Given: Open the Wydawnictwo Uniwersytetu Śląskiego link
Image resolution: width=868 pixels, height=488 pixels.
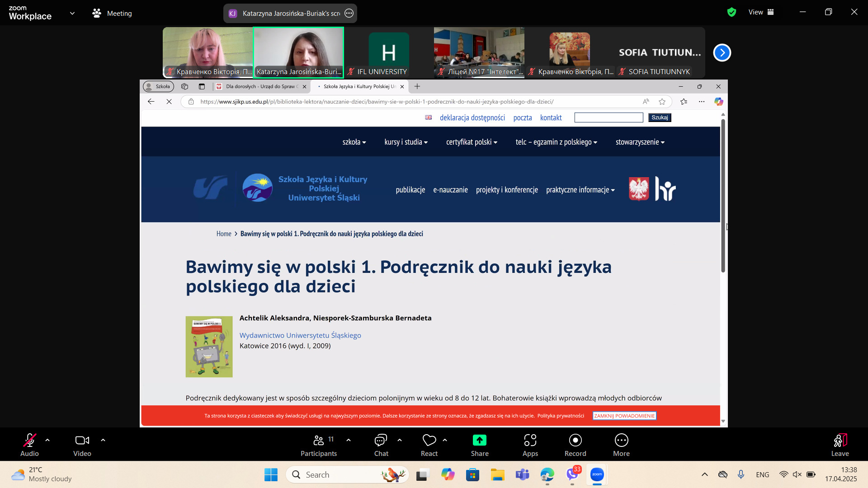Looking at the screenshot, I should [x=300, y=335].
